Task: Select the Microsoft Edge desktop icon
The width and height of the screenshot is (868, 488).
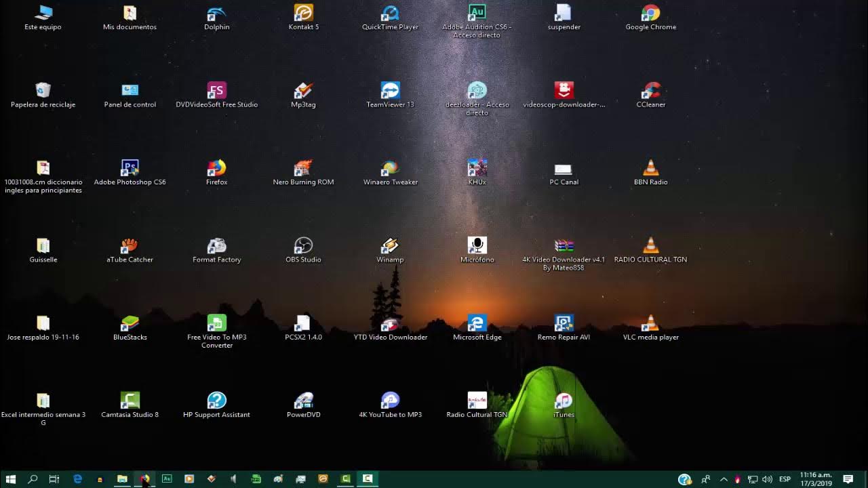Action: [477, 327]
